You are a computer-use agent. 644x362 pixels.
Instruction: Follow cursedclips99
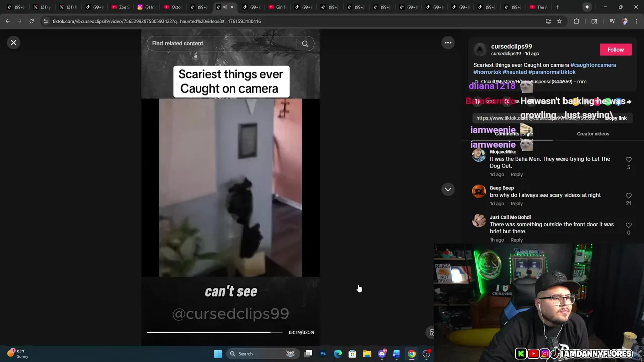point(615,50)
